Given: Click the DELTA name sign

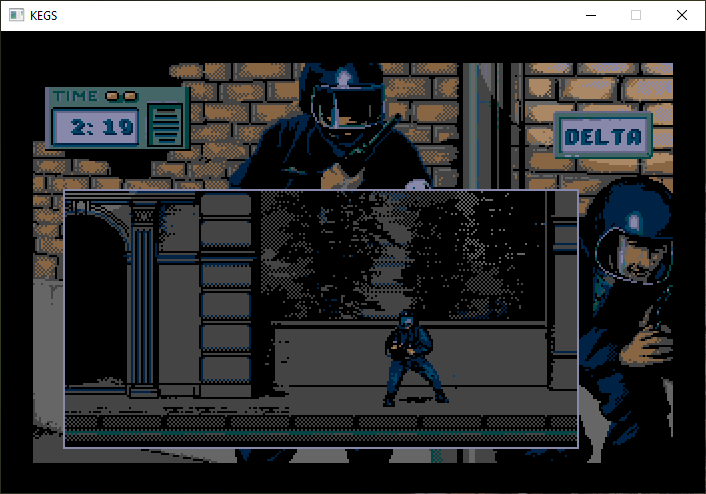Looking at the screenshot, I should coord(603,136).
